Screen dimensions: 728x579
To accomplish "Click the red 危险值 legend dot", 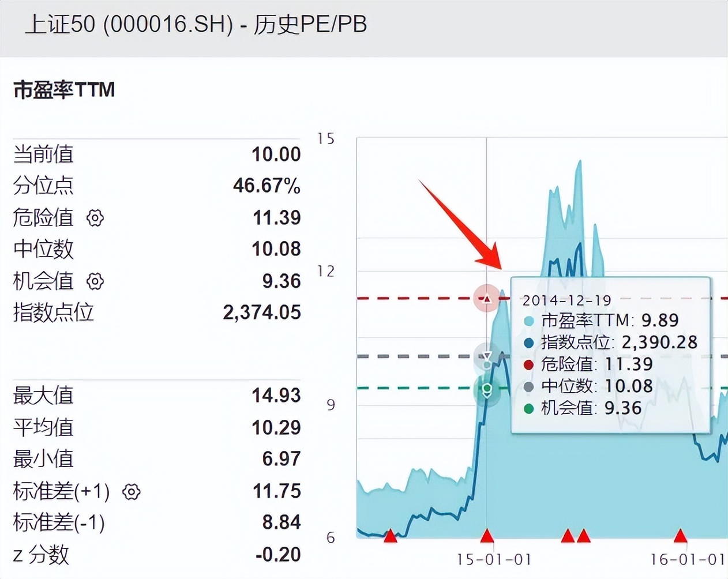I will (528, 364).
